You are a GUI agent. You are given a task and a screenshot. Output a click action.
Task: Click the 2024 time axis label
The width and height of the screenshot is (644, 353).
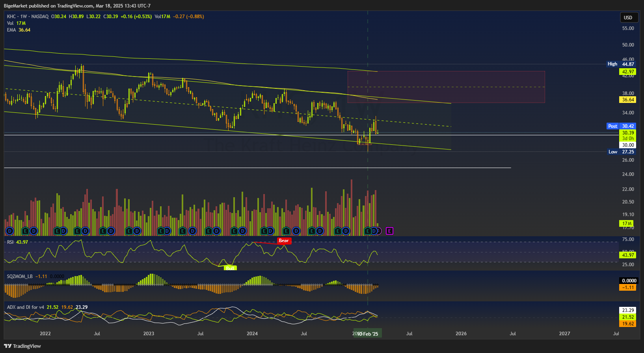tap(252, 334)
